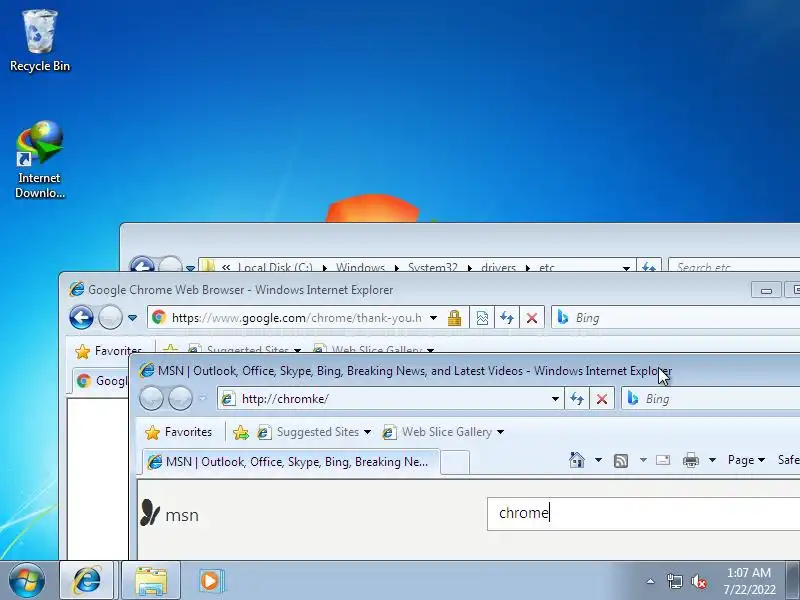
Task: Click the Back button in the Google Chrome IE window
Action: tap(81, 318)
